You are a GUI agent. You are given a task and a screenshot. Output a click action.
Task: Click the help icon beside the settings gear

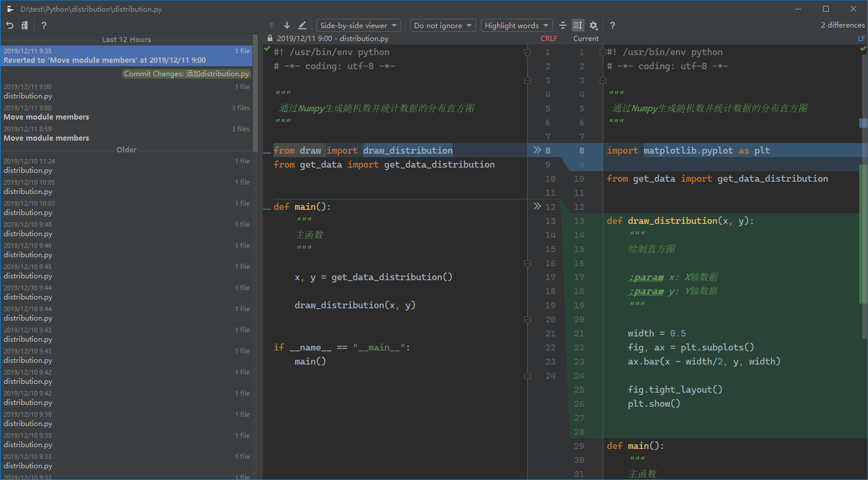(x=612, y=25)
